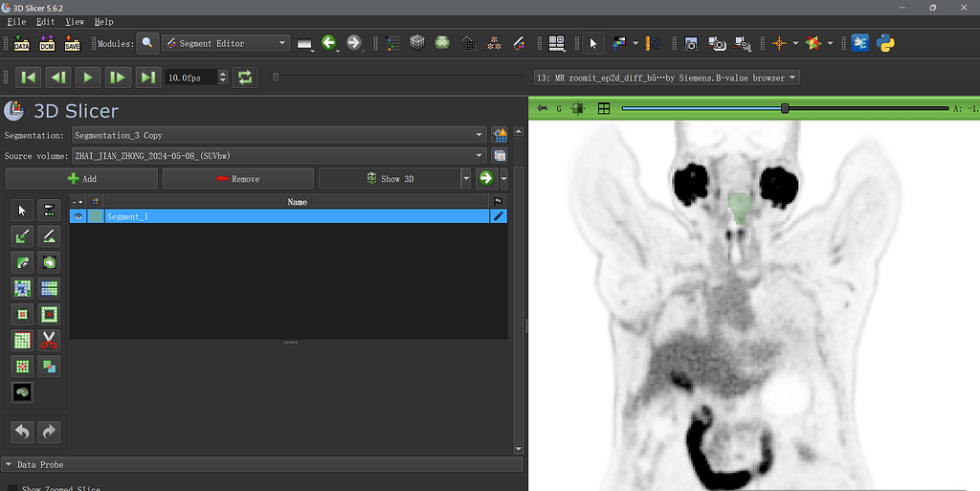Open the File menu
Viewport: 980px width, 491px height.
(16, 21)
